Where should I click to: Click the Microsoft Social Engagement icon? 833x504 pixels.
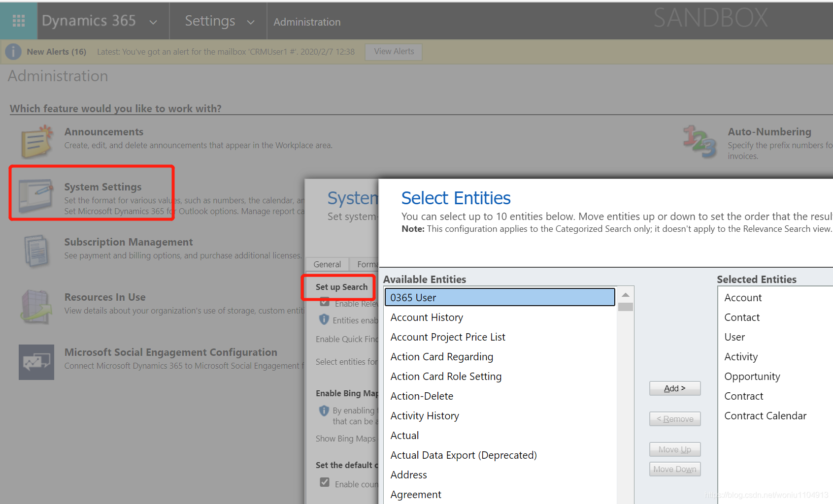point(36,362)
